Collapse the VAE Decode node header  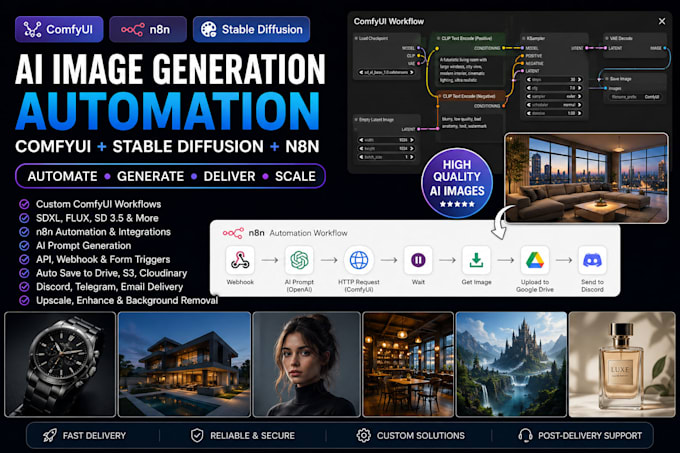(x=607, y=38)
